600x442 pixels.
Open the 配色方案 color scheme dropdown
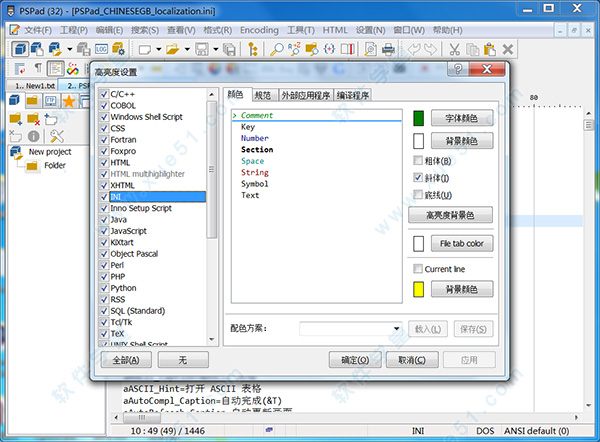tap(397, 329)
